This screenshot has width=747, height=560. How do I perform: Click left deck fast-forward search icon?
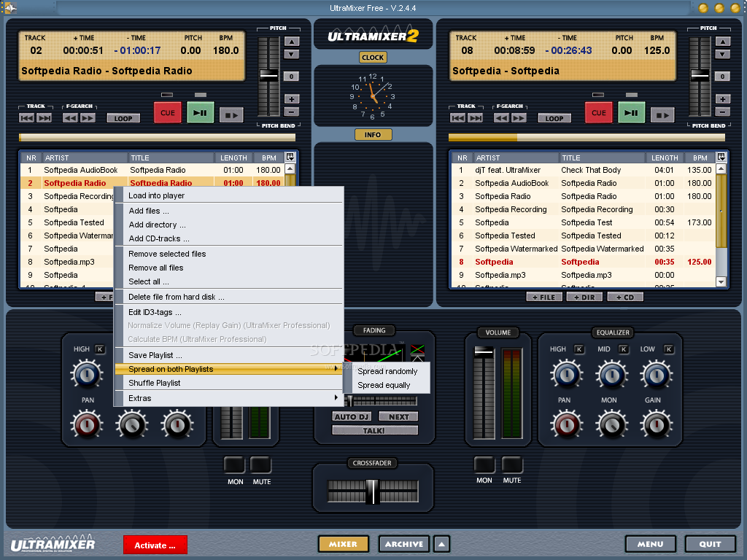tap(88, 118)
